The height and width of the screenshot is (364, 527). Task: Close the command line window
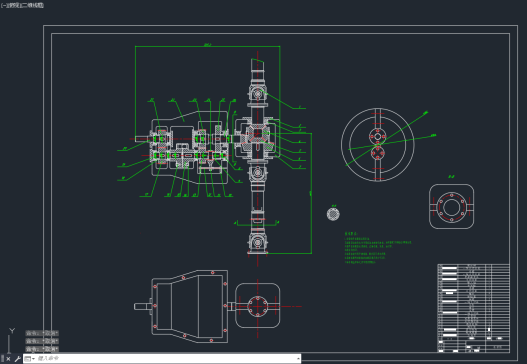tap(8, 359)
